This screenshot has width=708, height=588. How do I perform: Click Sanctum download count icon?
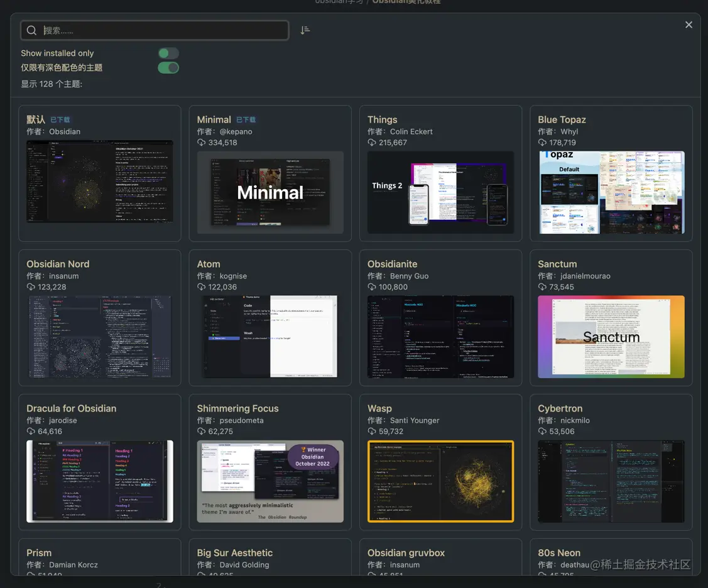542,287
